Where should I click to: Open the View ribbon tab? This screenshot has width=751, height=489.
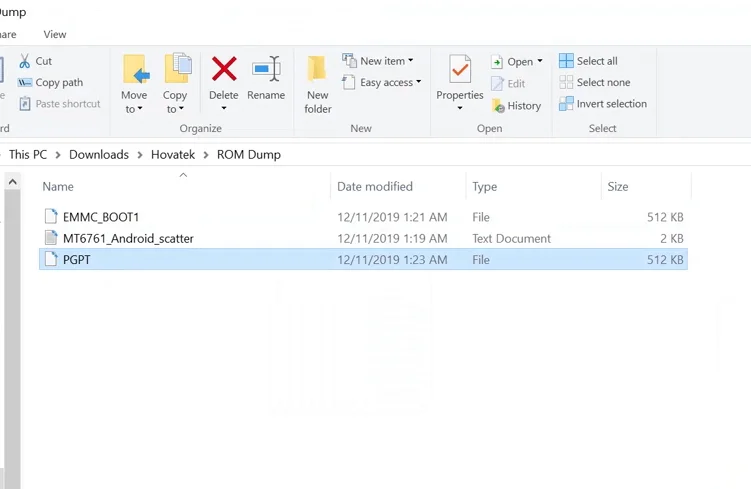55,34
